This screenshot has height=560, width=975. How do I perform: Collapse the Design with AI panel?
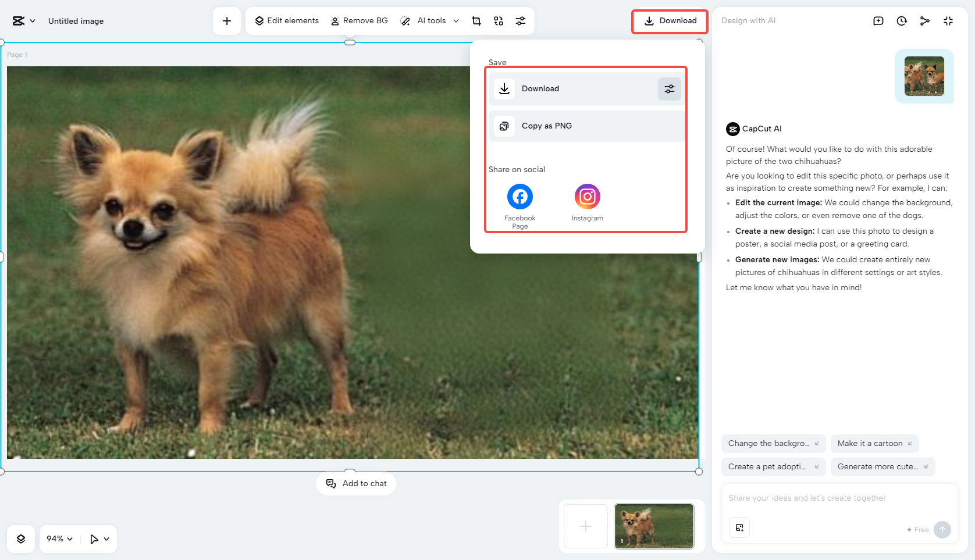[x=948, y=21]
